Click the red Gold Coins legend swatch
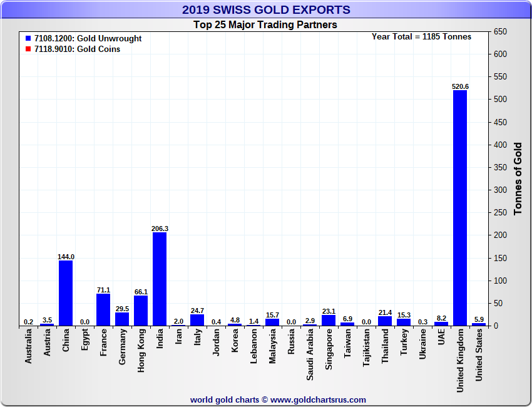Screen dimensions: 532x407 [x=28, y=49]
